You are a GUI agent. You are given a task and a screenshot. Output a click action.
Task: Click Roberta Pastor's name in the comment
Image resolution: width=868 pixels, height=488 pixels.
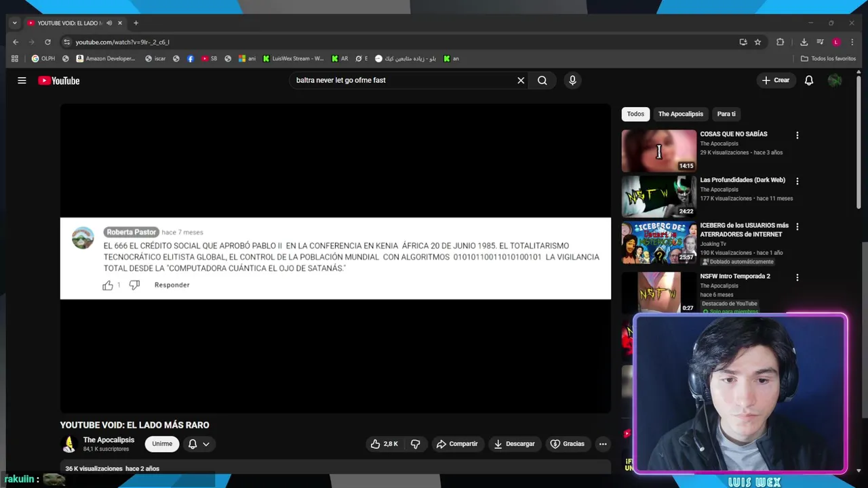pos(131,232)
